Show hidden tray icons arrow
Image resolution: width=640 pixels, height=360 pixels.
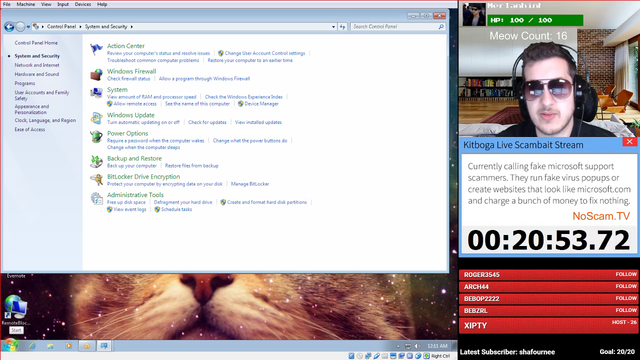(398, 346)
